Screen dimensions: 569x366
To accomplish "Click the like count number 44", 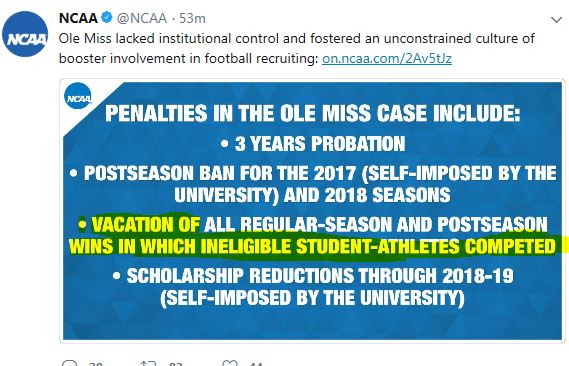I will 256,363.
